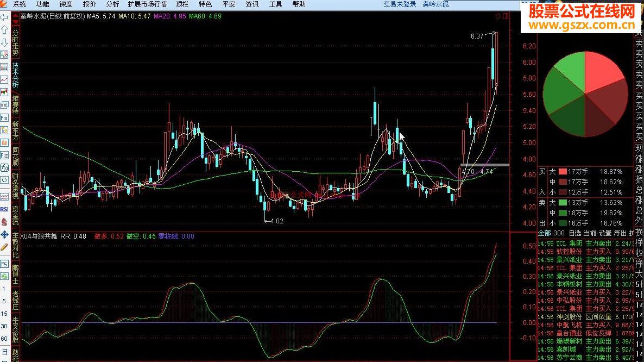Click the red dollar-sign icon
This screenshot has height=362, width=644.
pyautogui.click(x=4, y=222)
